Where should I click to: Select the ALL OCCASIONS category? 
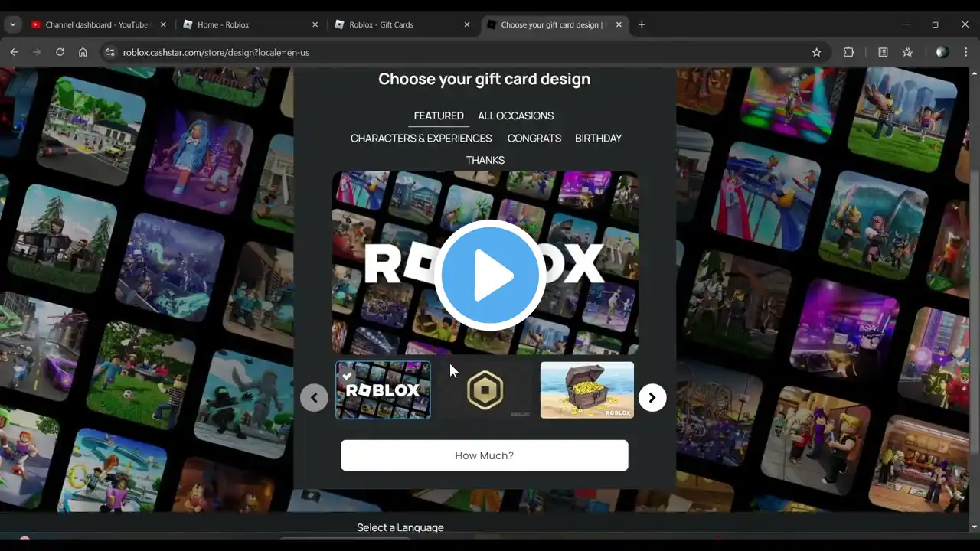click(515, 116)
